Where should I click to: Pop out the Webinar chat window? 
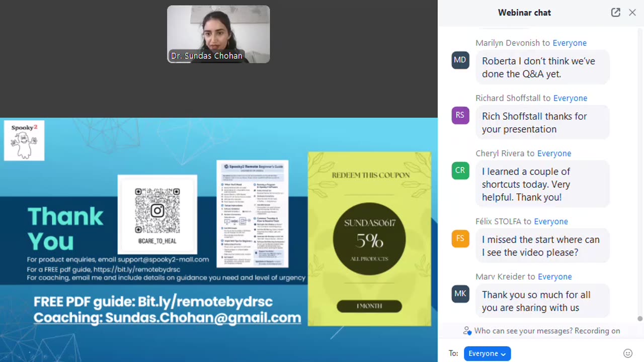615,13
